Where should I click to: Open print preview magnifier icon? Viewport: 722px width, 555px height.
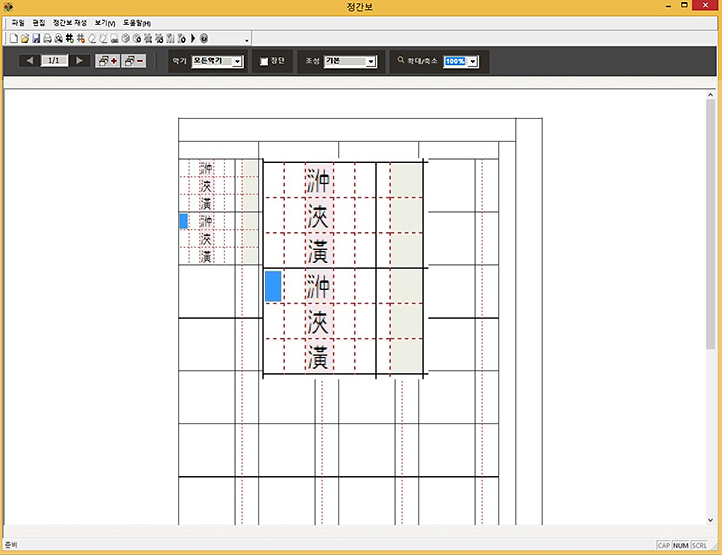click(58, 38)
